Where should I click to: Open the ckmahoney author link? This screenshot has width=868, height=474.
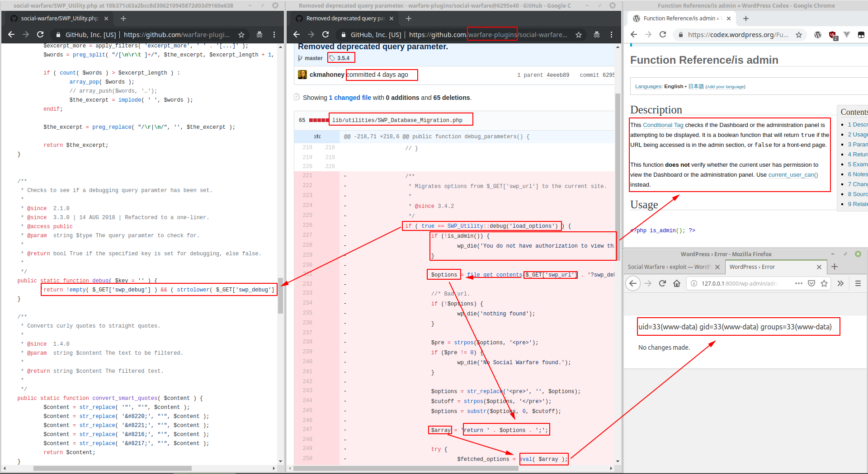point(327,75)
